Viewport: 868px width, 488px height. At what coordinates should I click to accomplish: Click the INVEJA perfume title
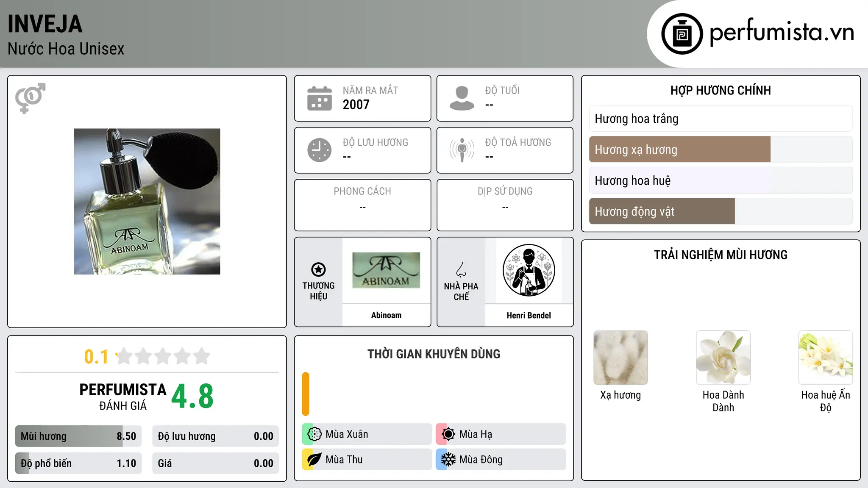45,24
